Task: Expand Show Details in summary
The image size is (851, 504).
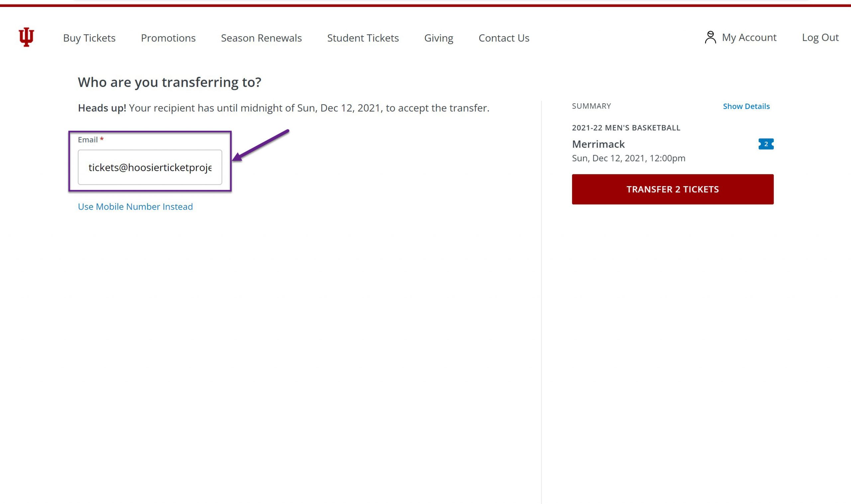Action: click(746, 106)
